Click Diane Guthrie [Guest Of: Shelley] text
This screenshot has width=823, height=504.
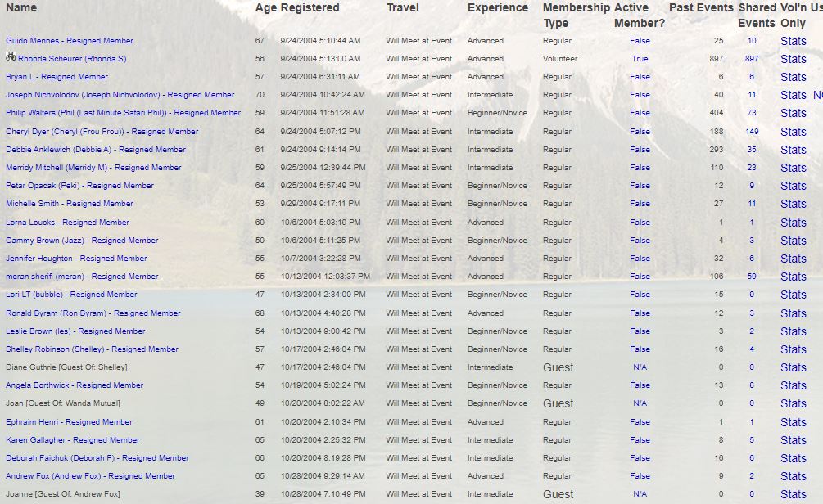pyautogui.click(x=66, y=367)
